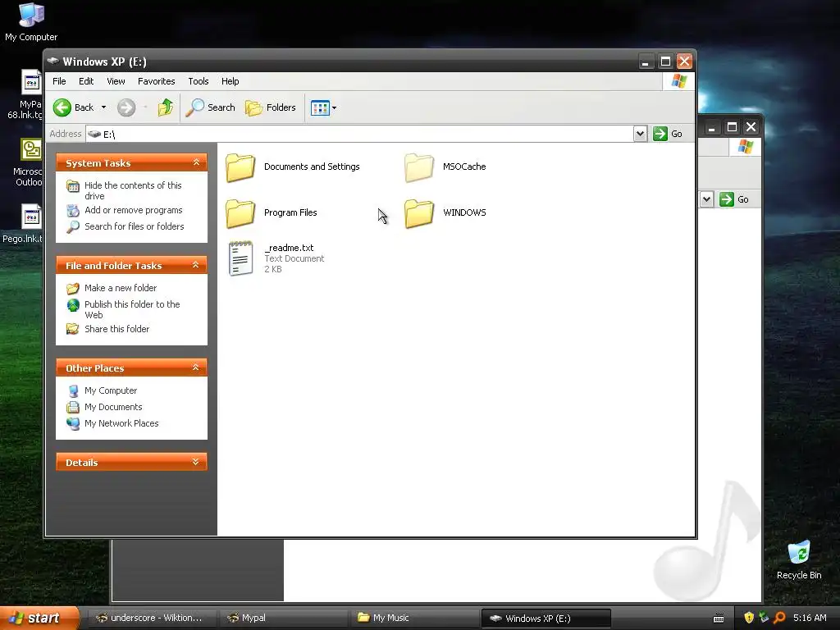Screen dimensions: 840x630
Task: Switch to My Music taskbar button
Action: 414,619
